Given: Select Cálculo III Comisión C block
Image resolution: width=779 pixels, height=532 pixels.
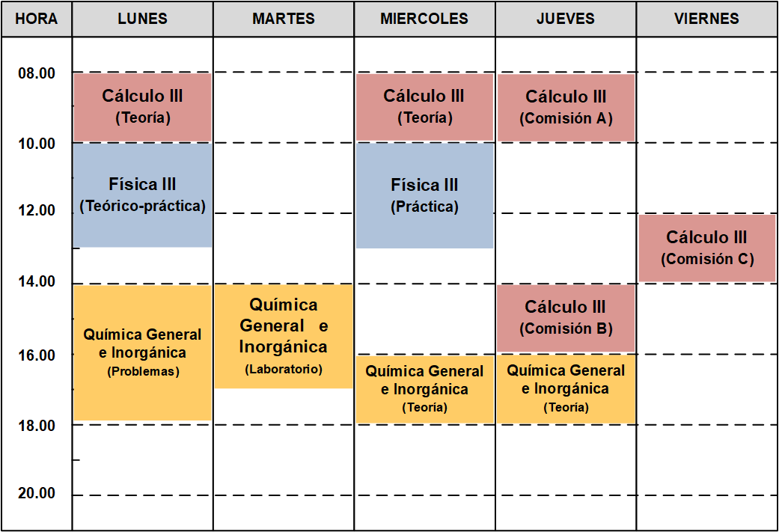Looking at the screenshot, I should click(x=707, y=248).
